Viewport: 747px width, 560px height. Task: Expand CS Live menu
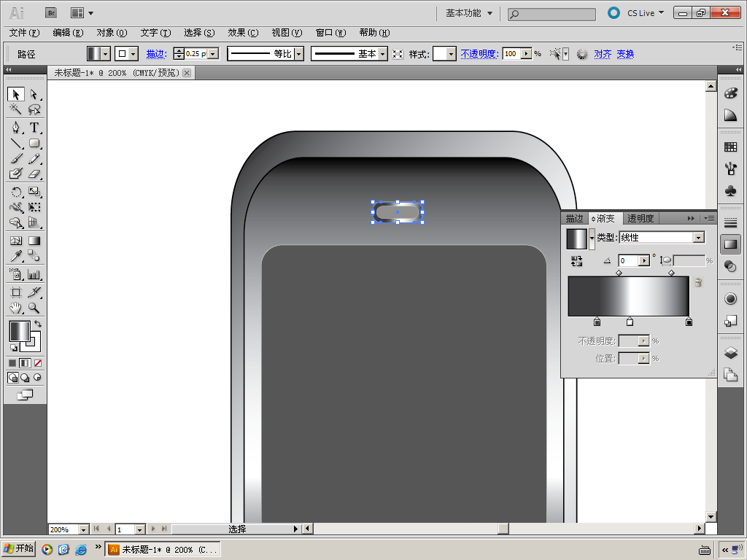coord(646,13)
